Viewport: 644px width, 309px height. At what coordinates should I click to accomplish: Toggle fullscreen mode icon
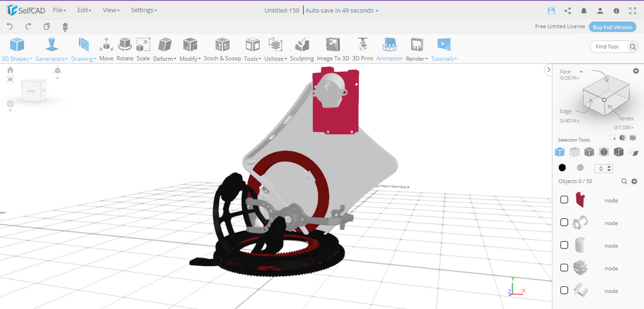coord(633,11)
